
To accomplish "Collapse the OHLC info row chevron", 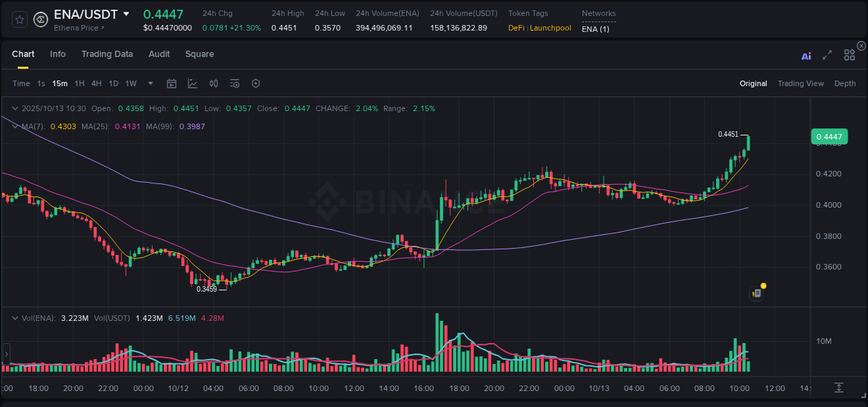I will point(15,108).
